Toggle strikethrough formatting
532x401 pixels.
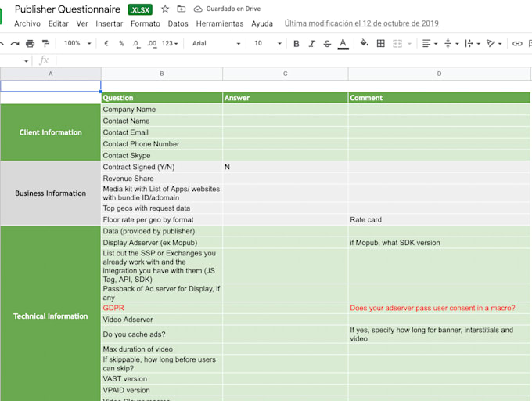tap(327, 43)
